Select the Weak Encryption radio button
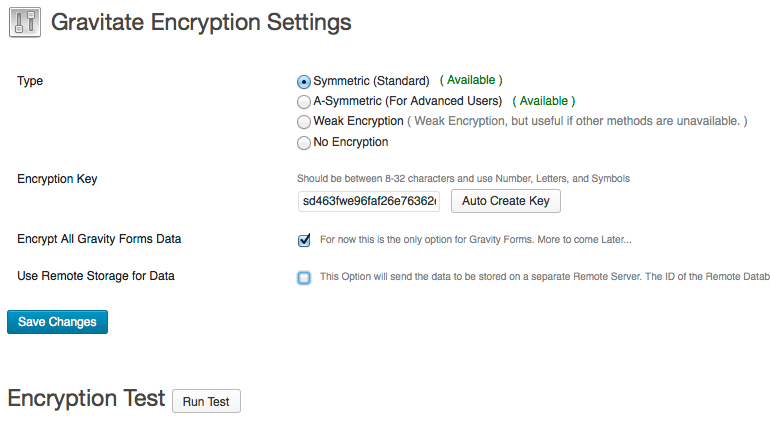The image size is (770, 431). pyautogui.click(x=304, y=122)
